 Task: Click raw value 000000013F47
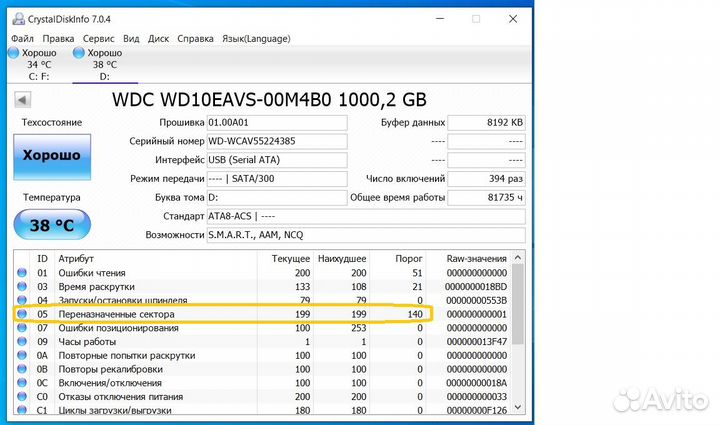[477, 341]
